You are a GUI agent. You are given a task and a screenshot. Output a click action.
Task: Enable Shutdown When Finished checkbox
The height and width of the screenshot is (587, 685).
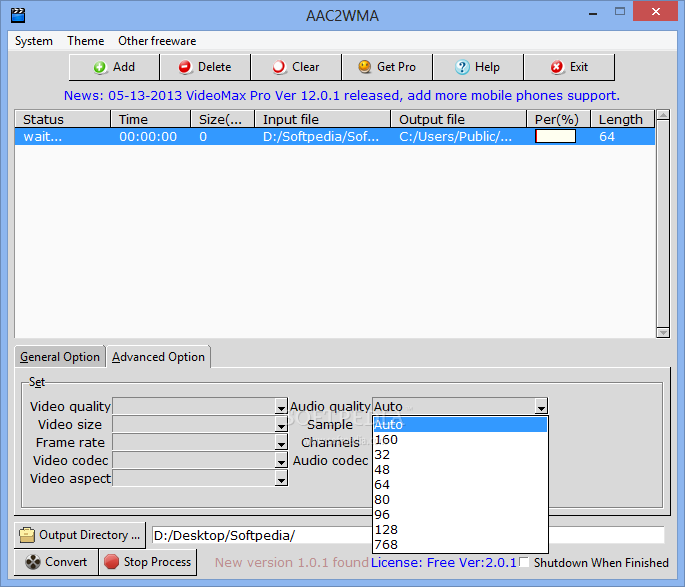[x=525, y=562]
